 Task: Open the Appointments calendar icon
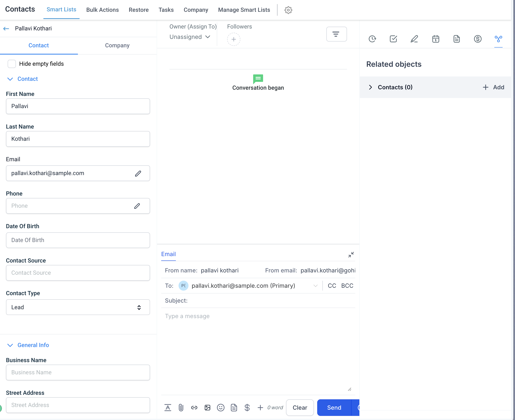click(x=435, y=39)
